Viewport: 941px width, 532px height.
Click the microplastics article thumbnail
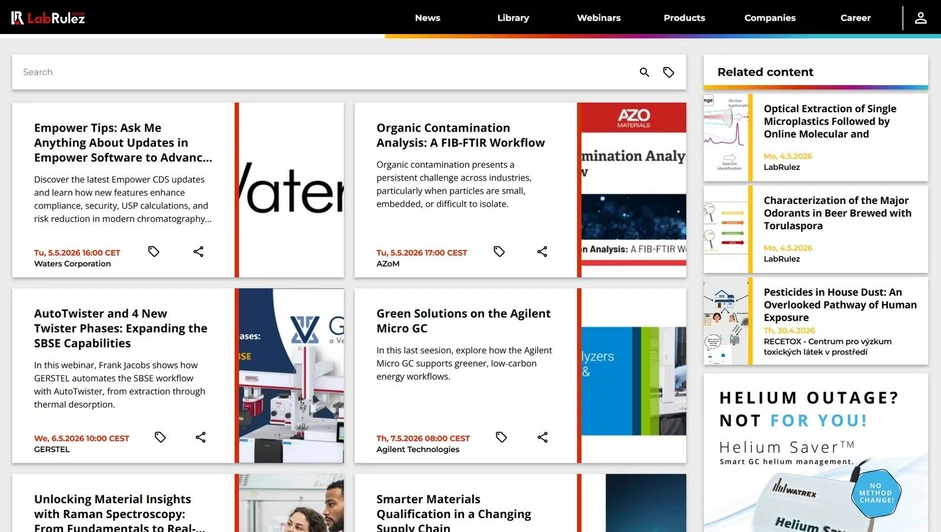coord(726,138)
